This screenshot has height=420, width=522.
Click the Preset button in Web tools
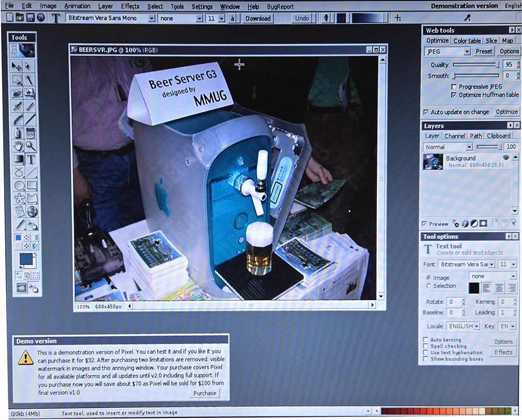[484, 51]
